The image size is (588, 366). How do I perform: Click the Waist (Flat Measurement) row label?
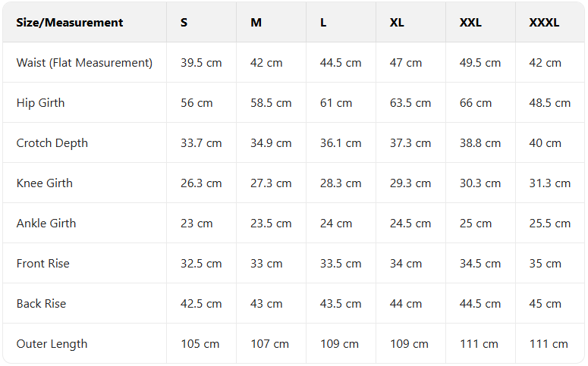point(84,63)
